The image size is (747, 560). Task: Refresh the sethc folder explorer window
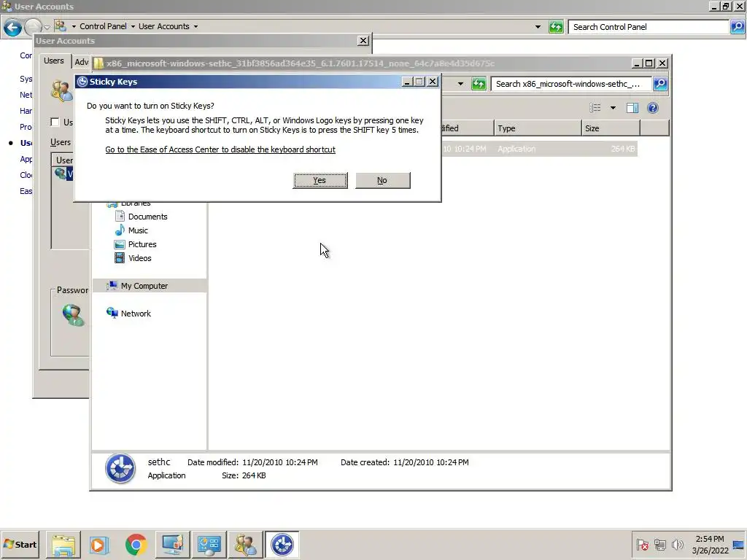pos(479,84)
